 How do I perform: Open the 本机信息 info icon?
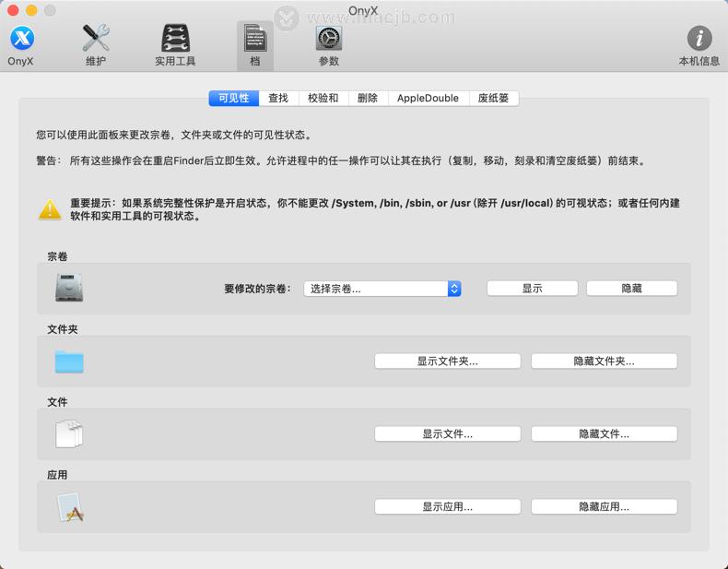coord(699,45)
